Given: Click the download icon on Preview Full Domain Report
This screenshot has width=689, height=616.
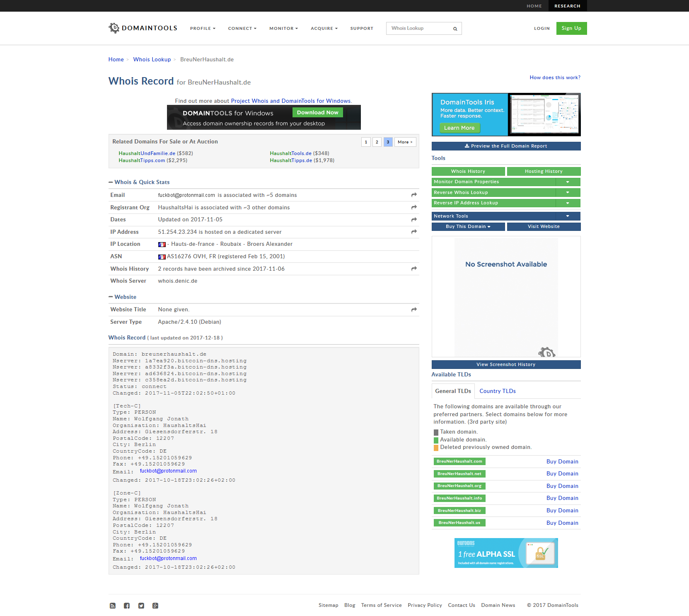Looking at the screenshot, I should point(467,146).
